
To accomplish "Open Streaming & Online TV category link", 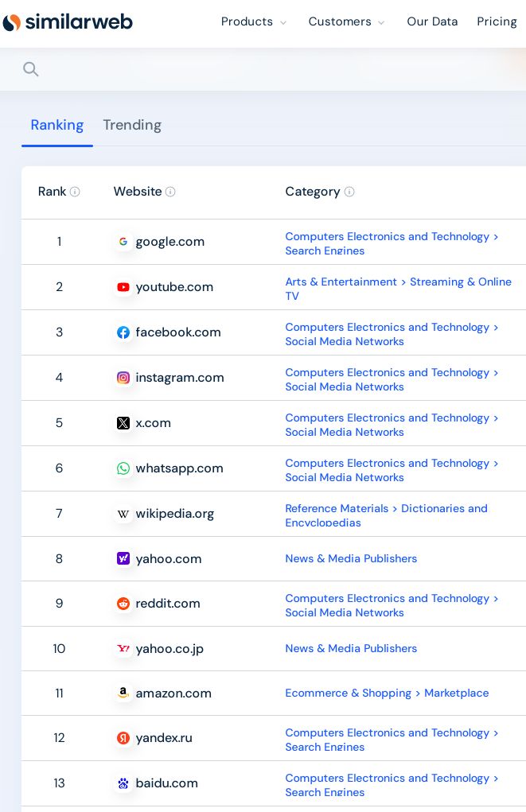I will click(x=398, y=289).
